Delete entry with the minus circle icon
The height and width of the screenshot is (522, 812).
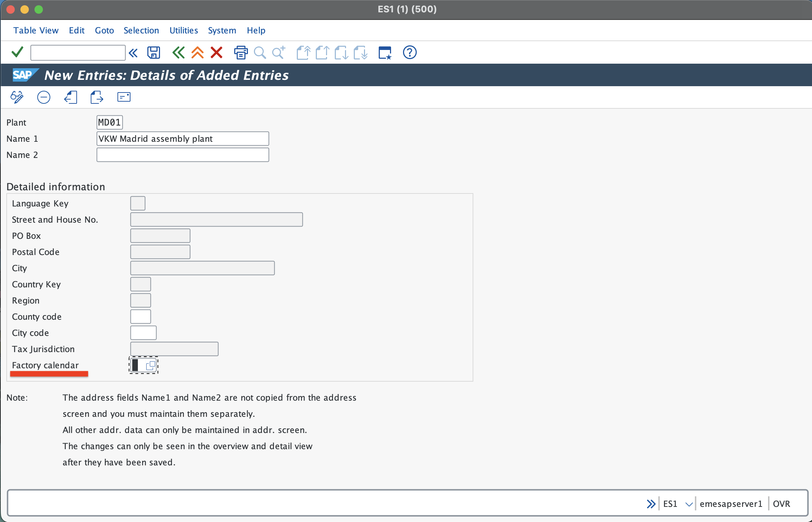(44, 97)
